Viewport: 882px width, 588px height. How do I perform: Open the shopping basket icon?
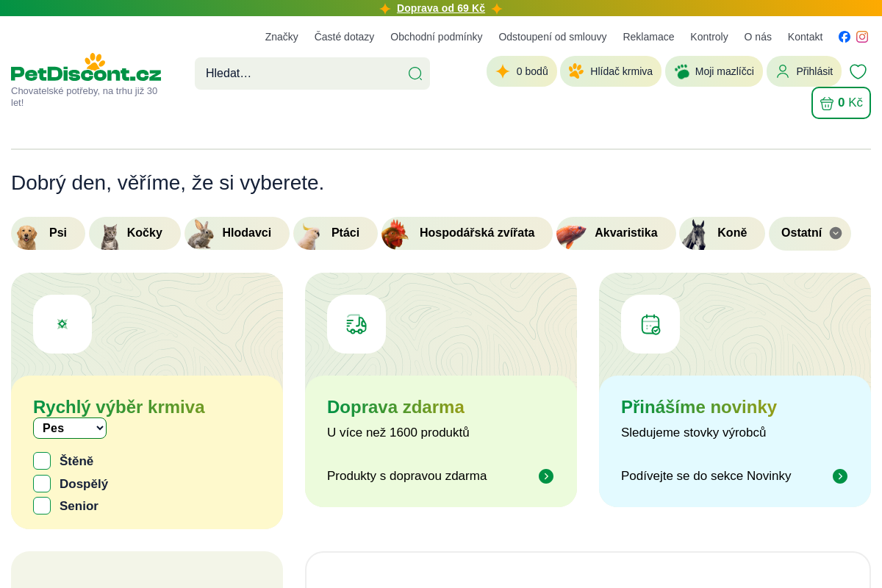tap(827, 103)
